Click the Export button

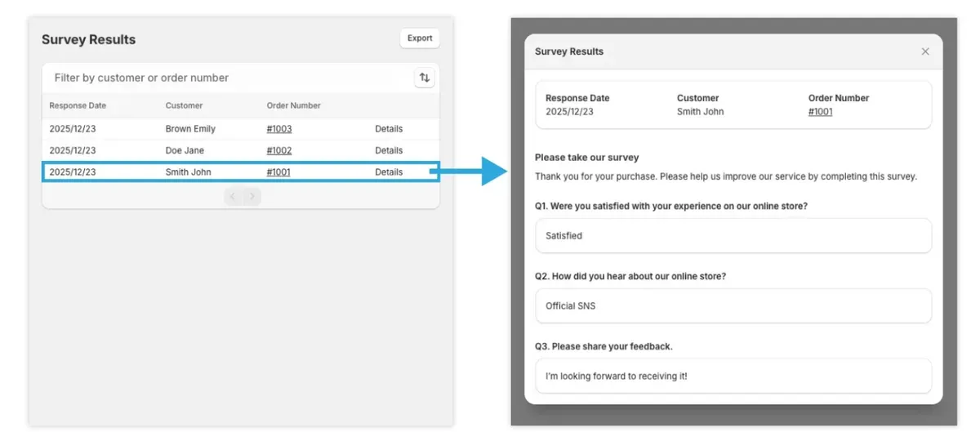[420, 38]
